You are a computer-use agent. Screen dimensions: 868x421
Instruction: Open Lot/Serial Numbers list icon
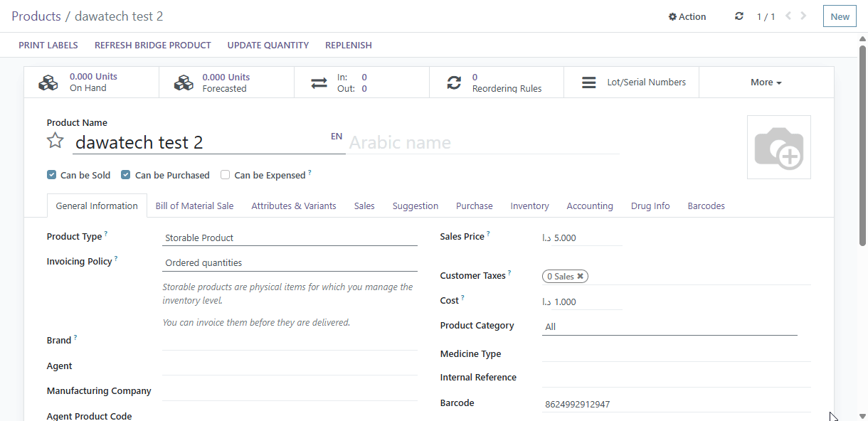tap(589, 82)
